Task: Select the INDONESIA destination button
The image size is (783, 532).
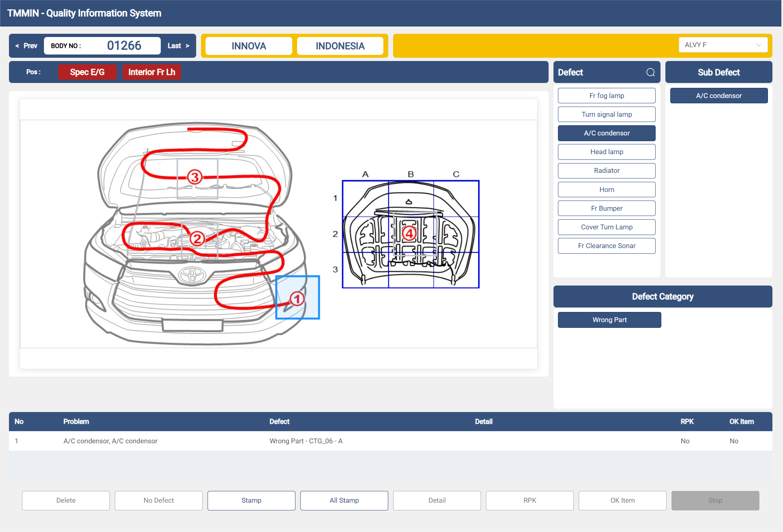Action: [x=340, y=46]
